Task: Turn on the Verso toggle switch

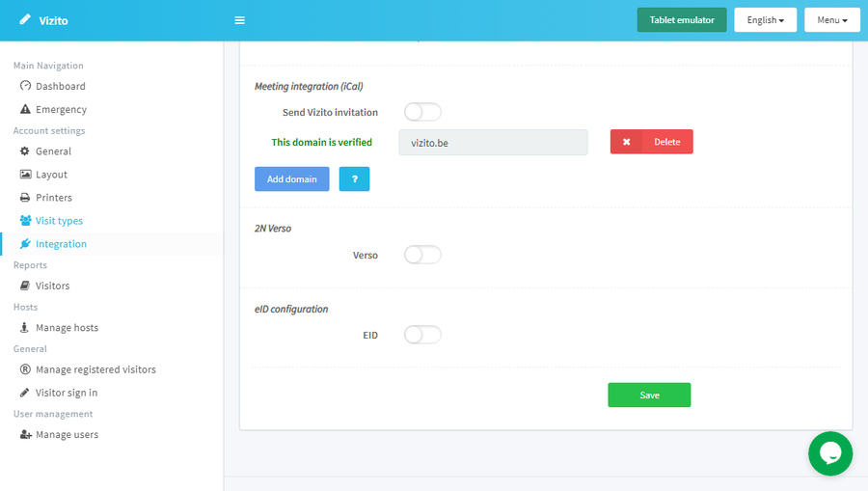Action: [x=422, y=255]
